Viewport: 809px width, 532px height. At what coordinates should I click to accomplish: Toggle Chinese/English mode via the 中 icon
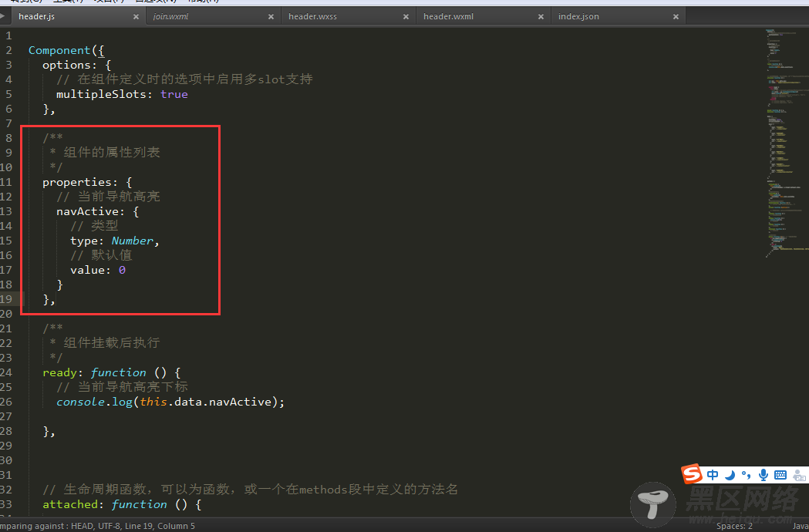[x=713, y=475]
